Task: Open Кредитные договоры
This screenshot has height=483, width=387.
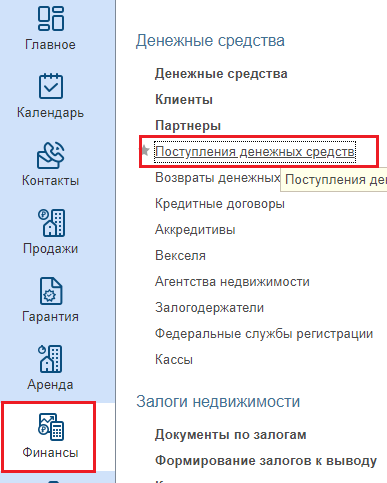Action: [x=220, y=204]
